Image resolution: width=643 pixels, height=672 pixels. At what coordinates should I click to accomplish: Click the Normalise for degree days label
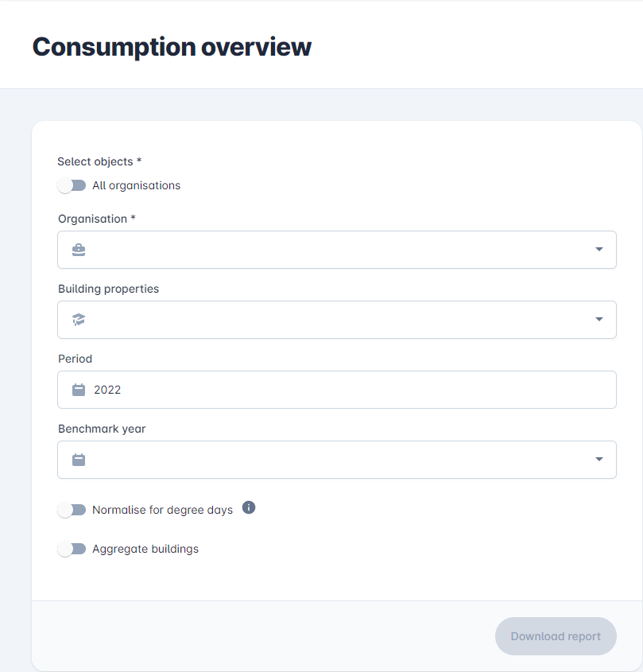(x=162, y=510)
